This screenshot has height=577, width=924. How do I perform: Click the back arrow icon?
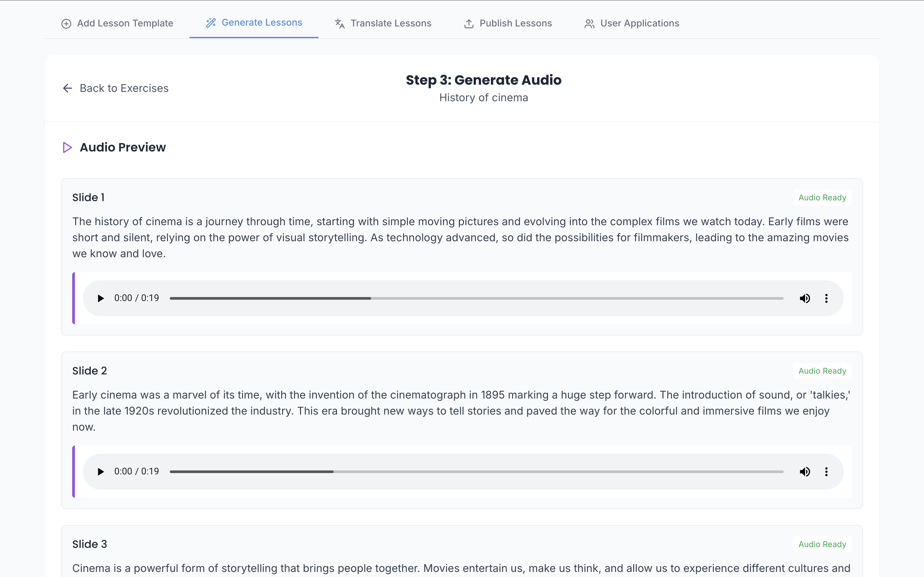tap(68, 88)
